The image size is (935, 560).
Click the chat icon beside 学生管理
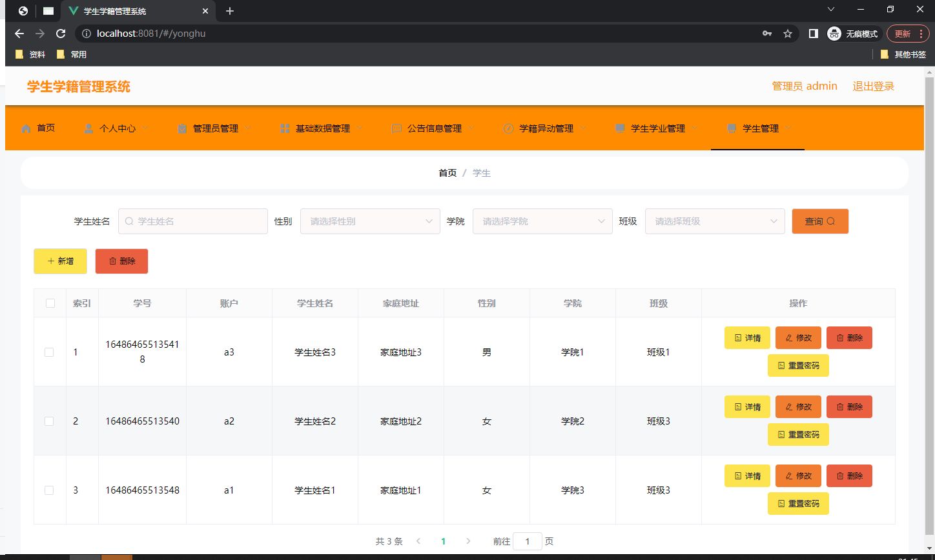point(732,128)
